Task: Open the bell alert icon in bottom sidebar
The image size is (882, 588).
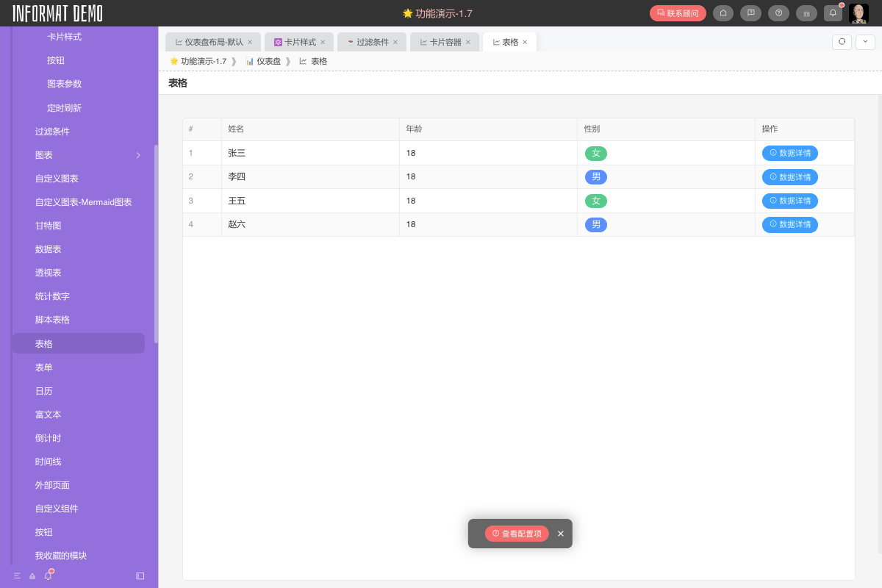Action: 48,576
